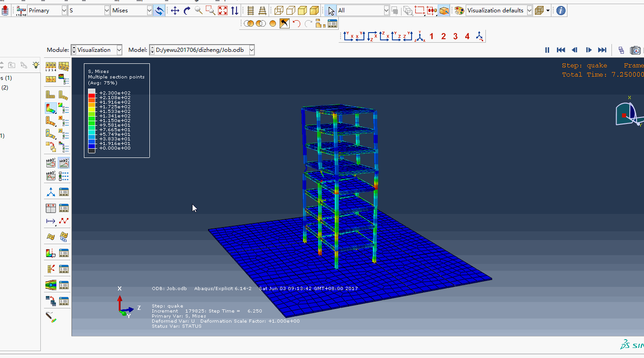644x358 pixels.
Task: Click the Pan View tool icon
Action: pyautogui.click(x=175, y=11)
